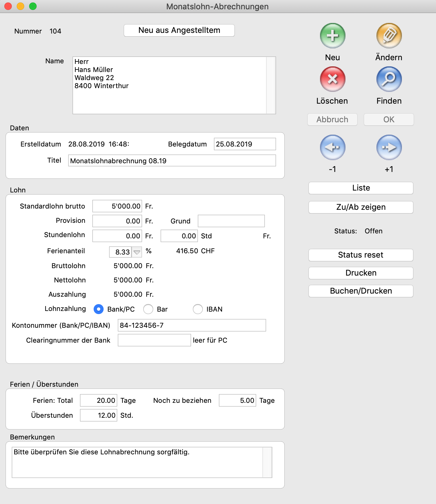
Task: Go to next record with +1 arrow
Action: pos(389,147)
